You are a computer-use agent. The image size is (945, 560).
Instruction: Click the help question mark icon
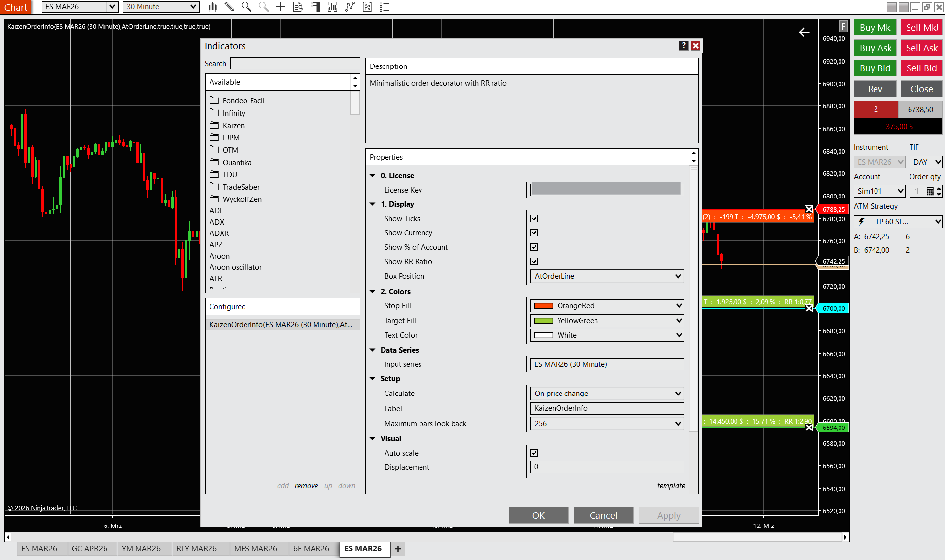pos(683,46)
